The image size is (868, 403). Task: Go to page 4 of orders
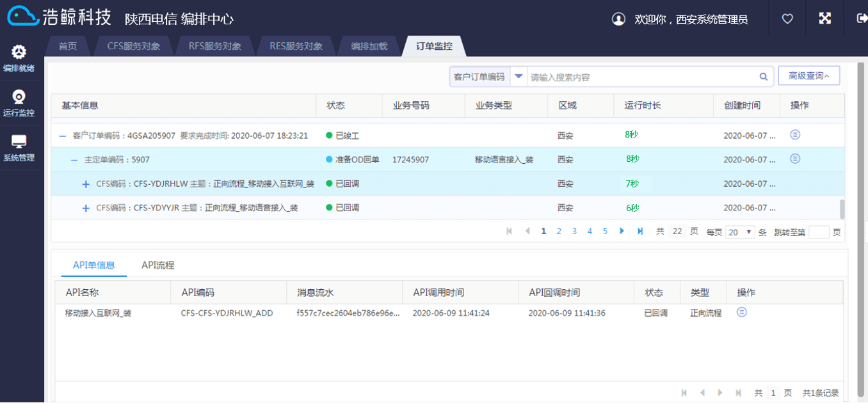[x=590, y=232]
